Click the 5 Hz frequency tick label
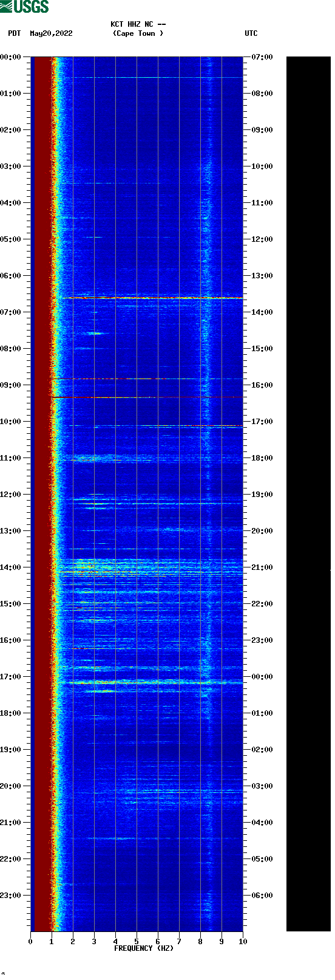This screenshot has width=335, height=980. point(137,942)
